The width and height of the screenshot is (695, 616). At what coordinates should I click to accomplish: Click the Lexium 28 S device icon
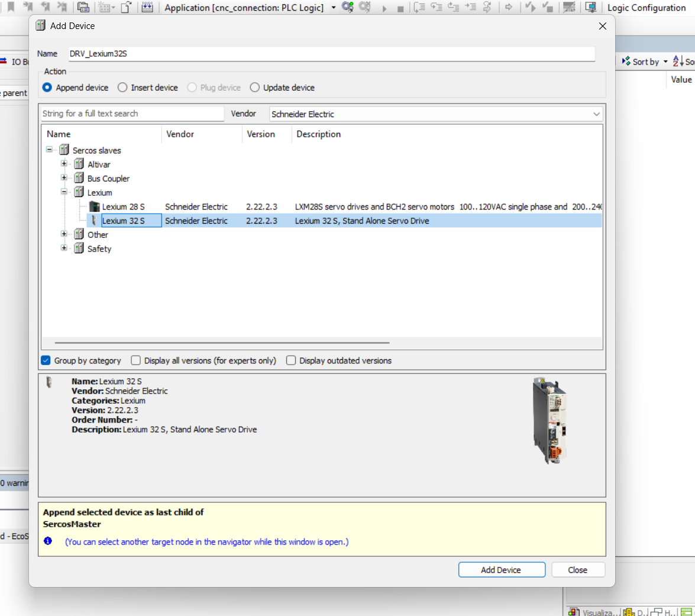tap(94, 207)
